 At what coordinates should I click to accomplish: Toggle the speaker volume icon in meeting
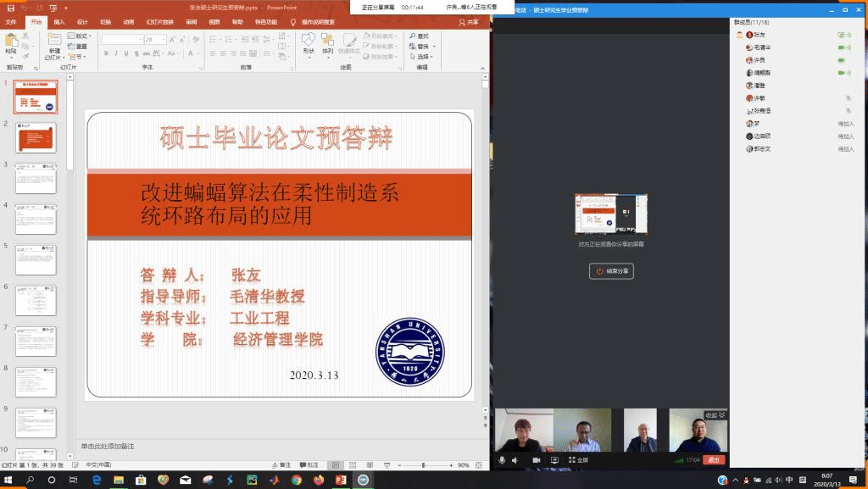(514, 460)
